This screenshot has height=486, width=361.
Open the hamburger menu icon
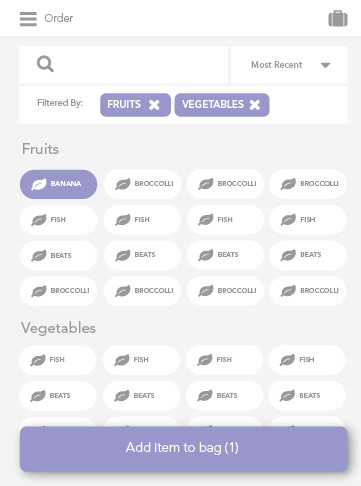28,19
